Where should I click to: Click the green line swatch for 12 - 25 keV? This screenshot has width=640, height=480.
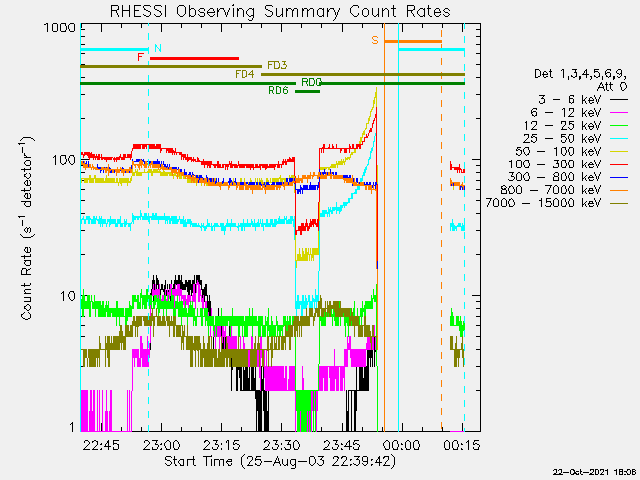tap(619, 125)
